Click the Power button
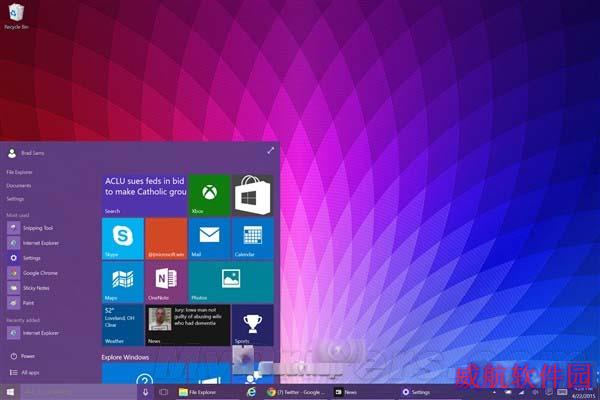The height and width of the screenshot is (400, 600). coord(23,356)
